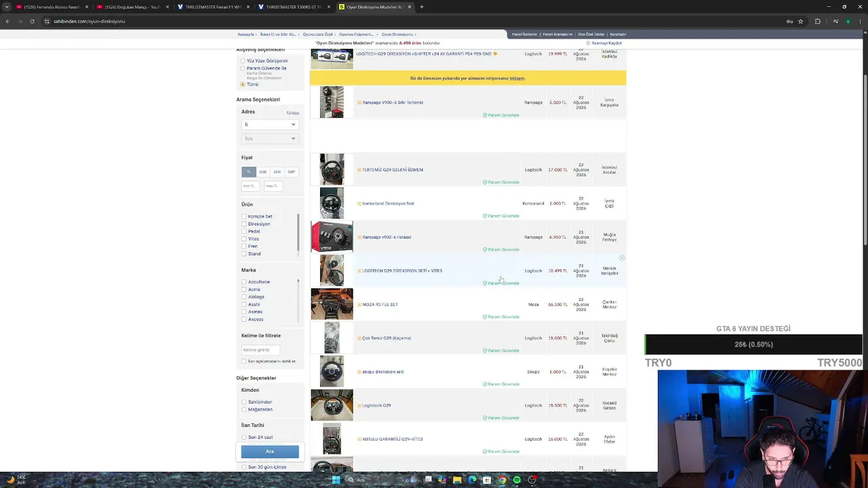868x488 pixels.
Task: Focus the Kelime giriniz keyword field
Action: click(x=260, y=350)
